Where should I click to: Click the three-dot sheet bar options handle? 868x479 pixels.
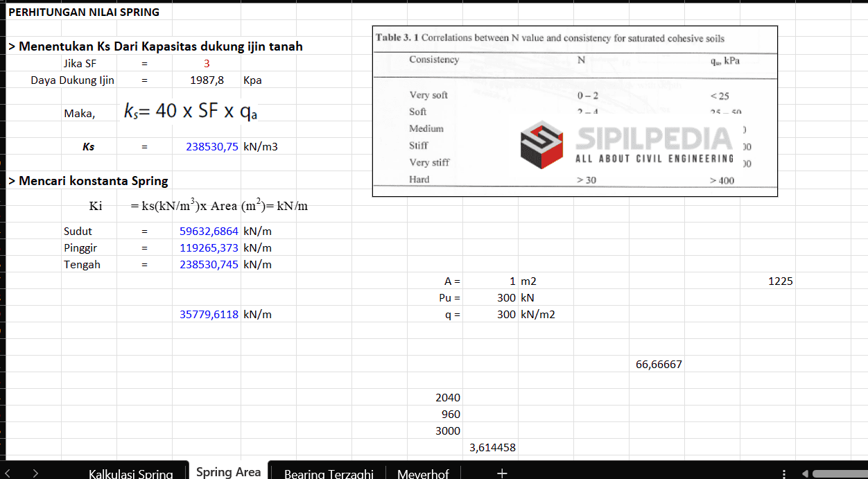[784, 473]
